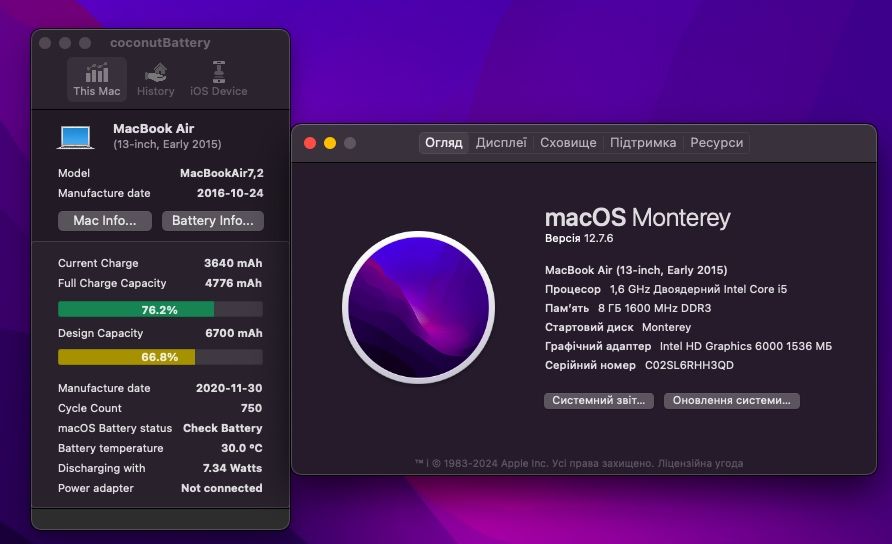Click the MacBookAir7,2 model value
The height and width of the screenshot is (544, 892).
coord(222,173)
